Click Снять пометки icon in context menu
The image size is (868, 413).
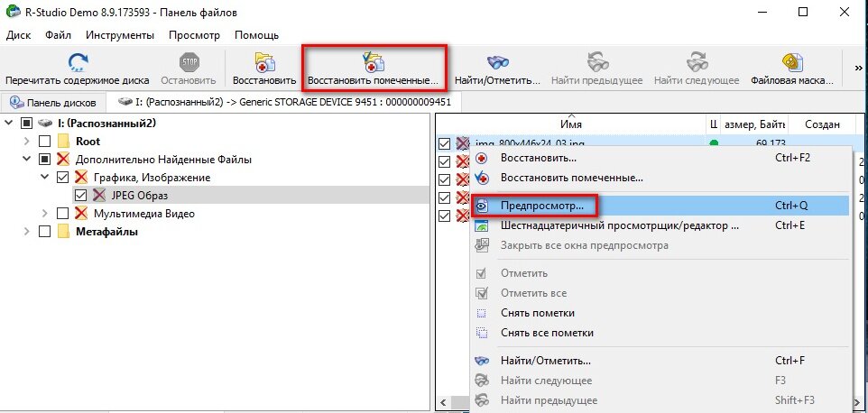tap(482, 313)
